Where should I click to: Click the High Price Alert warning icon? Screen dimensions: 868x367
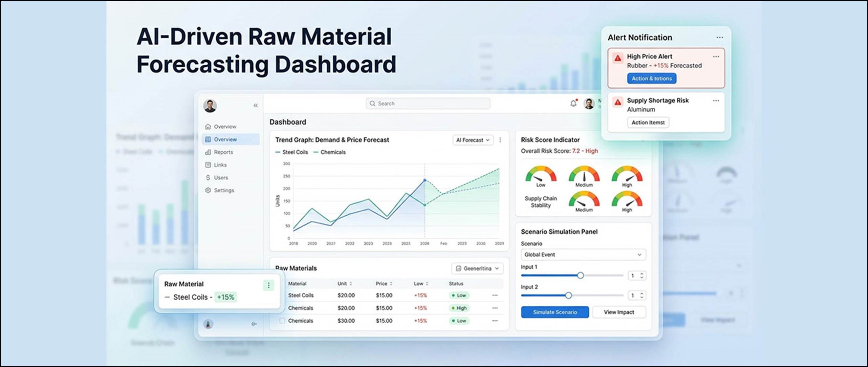[618, 58]
